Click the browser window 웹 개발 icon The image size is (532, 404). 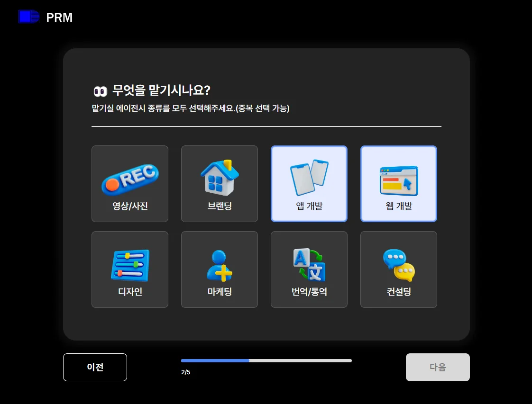[x=399, y=180]
